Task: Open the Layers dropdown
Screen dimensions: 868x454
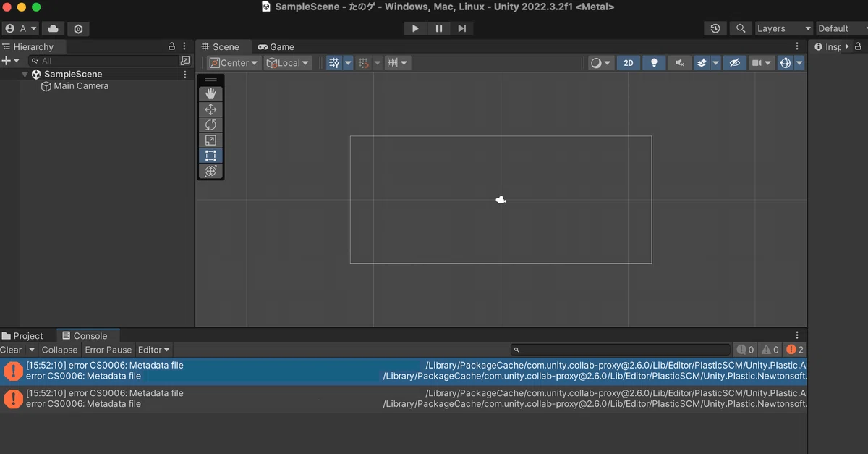Action: click(784, 28)
